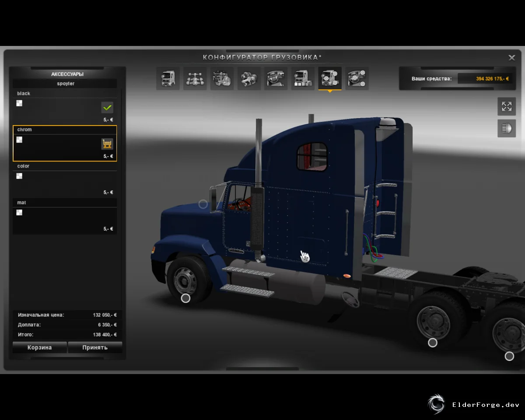
Task: Select the mat spoiler thumbnail
Action: [x=19, y=213]
